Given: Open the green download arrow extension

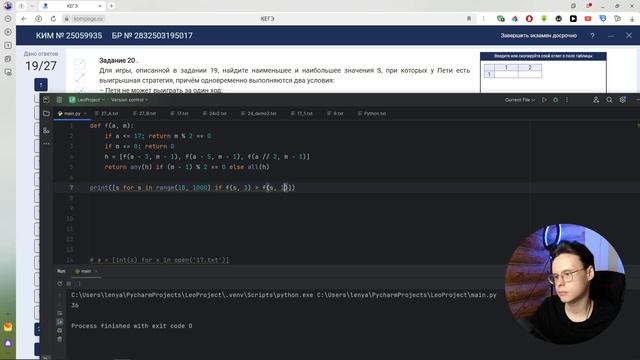Looking at the screenshot, I should coord(544,19).
